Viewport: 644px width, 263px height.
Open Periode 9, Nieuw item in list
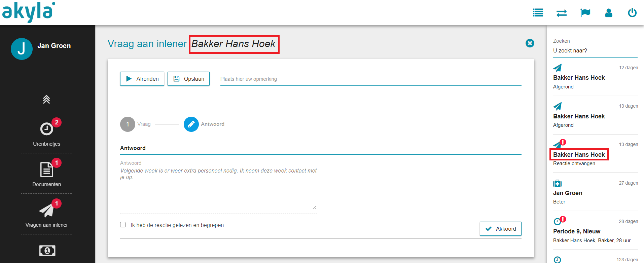(596, 230)
